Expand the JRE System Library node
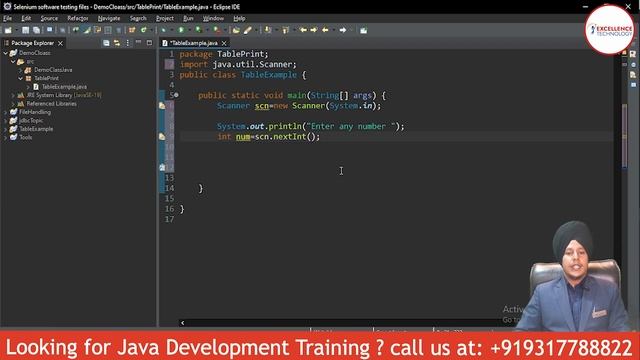The height and width of the screenshot is (360, 640). pos(13,95)
